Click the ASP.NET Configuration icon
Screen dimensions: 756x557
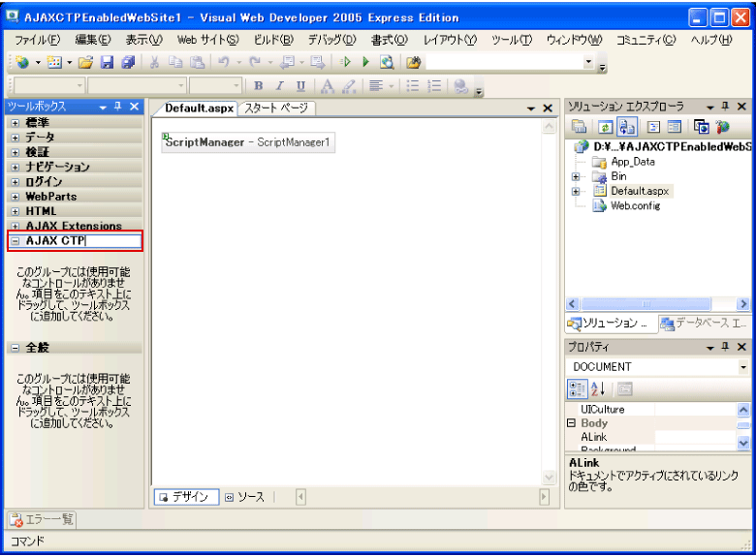722,127
